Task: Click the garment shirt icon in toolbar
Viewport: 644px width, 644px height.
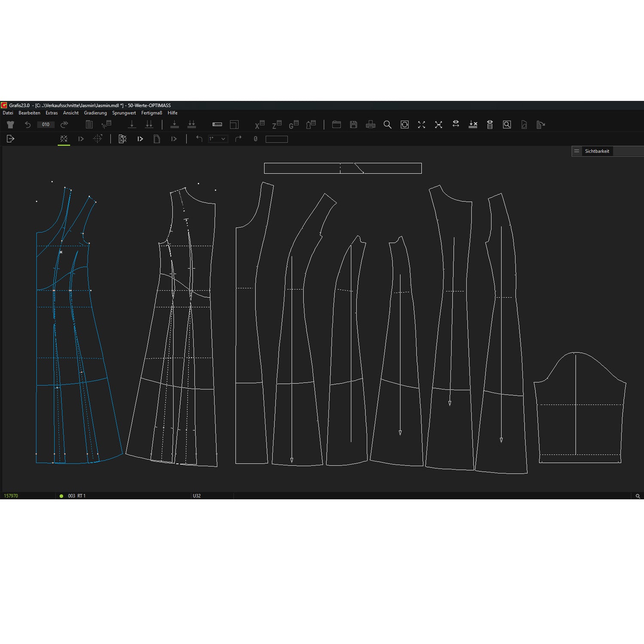Action: click(10, 125)
